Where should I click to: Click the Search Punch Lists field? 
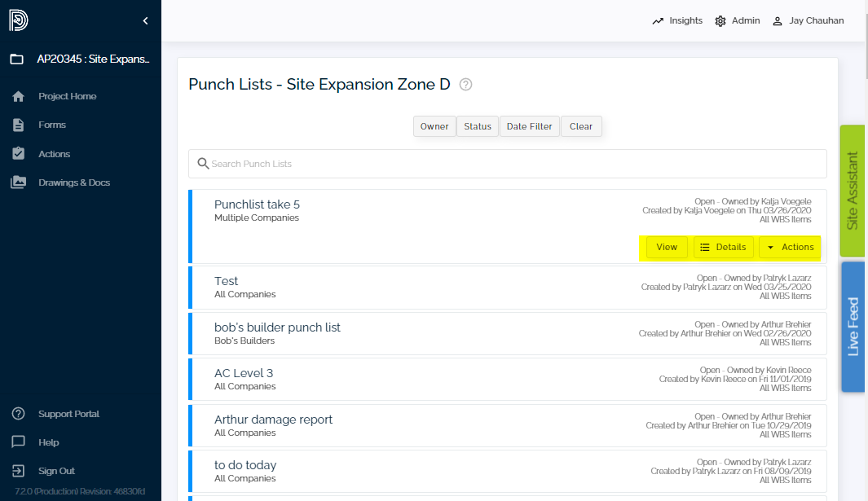pos(507,164)
